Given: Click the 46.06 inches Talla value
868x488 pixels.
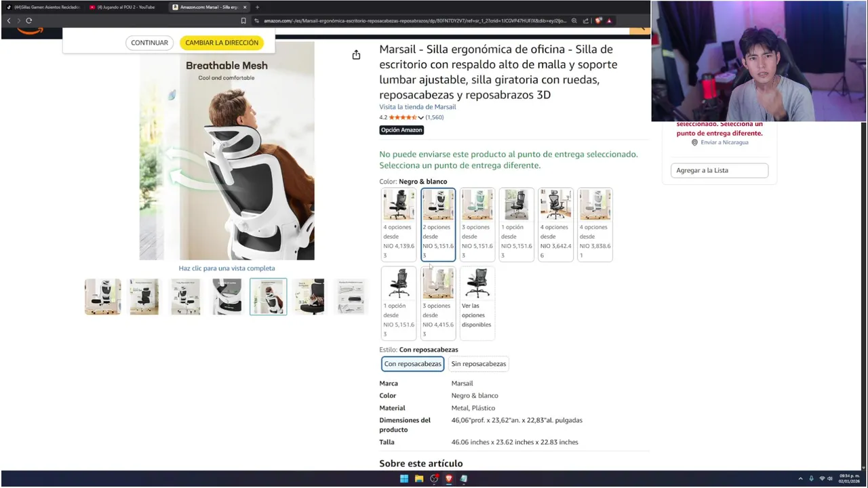Looking at the screenshot, I should 515,442.
